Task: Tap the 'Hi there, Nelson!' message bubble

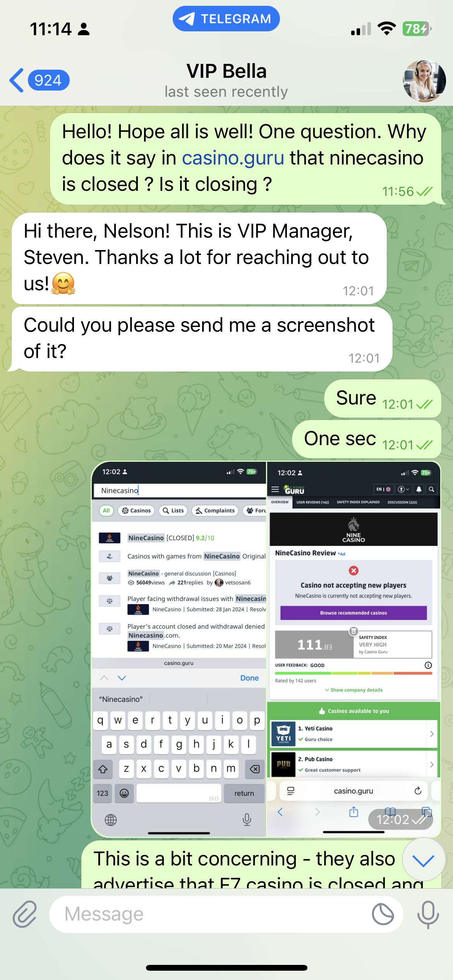Action: tap(199, 258)
